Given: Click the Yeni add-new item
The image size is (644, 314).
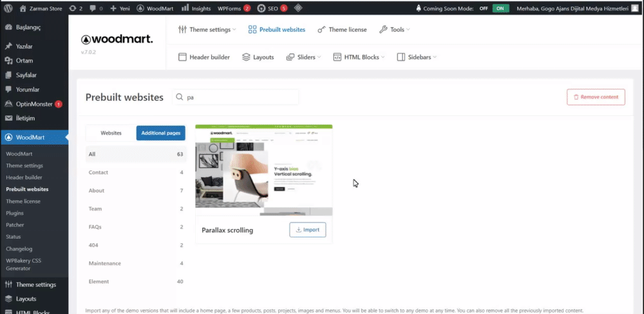Looking at the screenshot, I should [120, 8].
